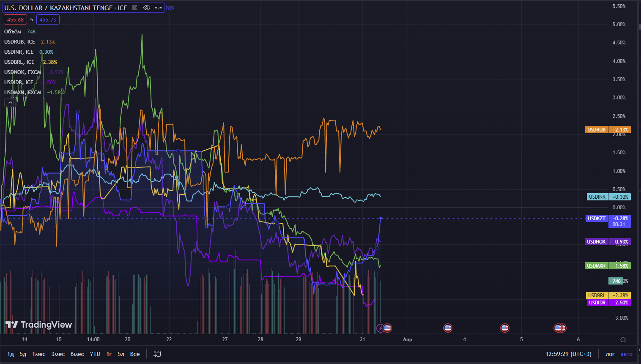Toggle the eye visibility icon for USDKZT
Image resolution: width=641 pixels, height=364 pixels.
click(x=147, y=8)
